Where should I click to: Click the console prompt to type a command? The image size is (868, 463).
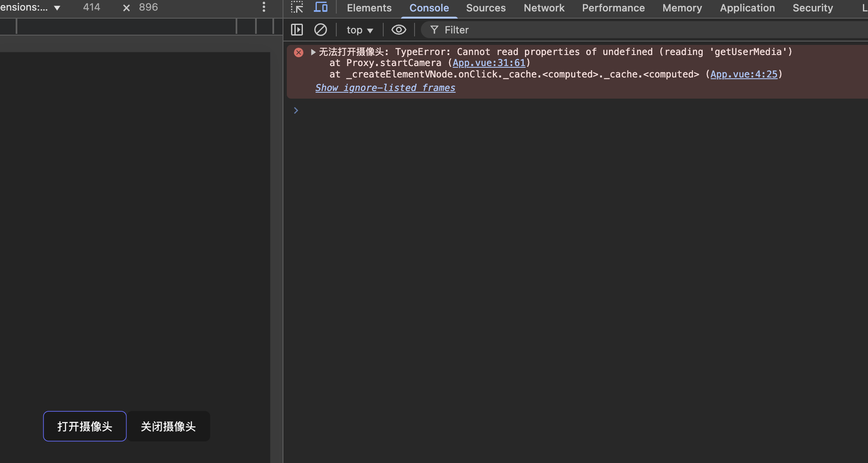point(381,110)
